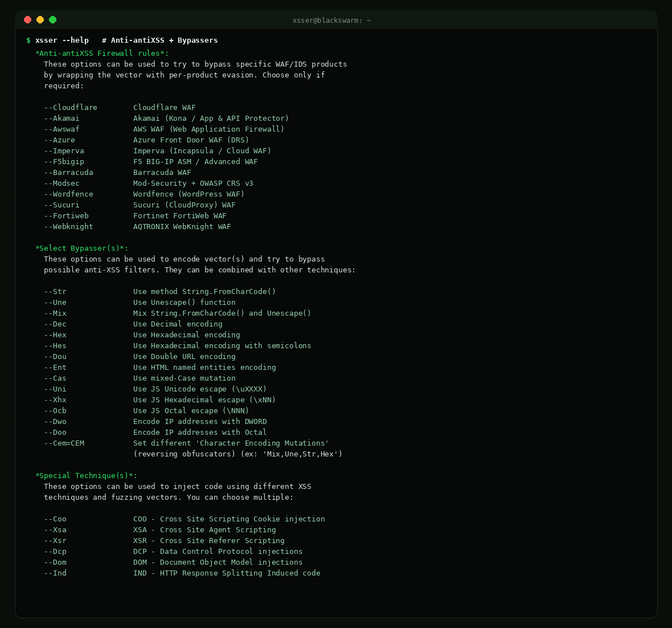Select the --Coo option text
672x628 pixels.
tap(55, 519)
